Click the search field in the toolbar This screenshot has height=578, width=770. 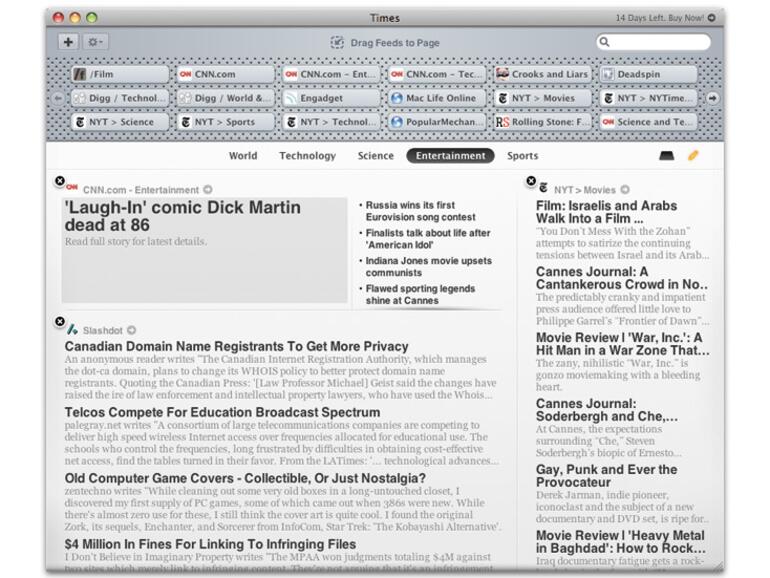tap(656, 42)
